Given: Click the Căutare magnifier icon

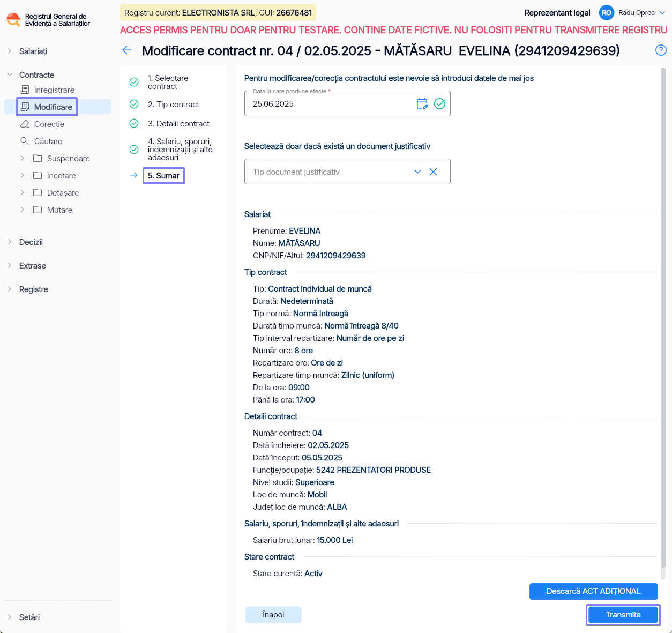Looking at the screenshot, I should [25, 141].
